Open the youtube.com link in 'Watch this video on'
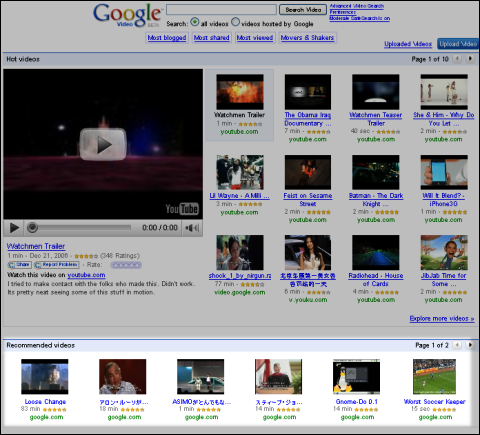 (86, 275)
